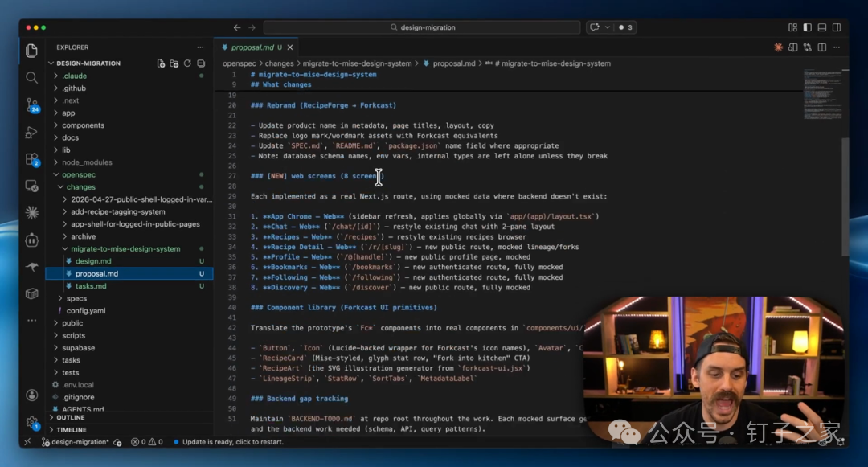Click the editor vertical scrollbar
This screenshot has width=868, height=467.
845,197
